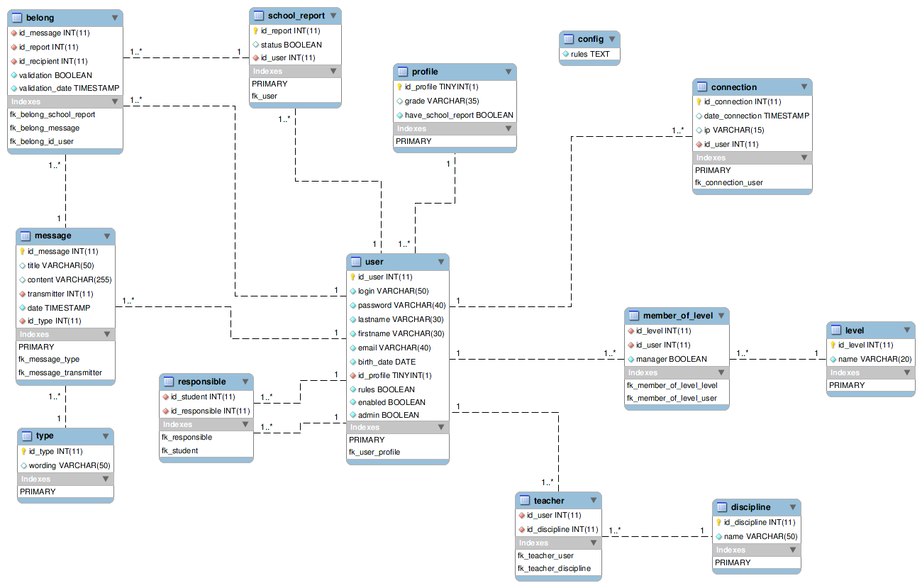Click the diamond icon beside rules TEXT
Viewport: 922px width, 588px height.
point(565,54)
